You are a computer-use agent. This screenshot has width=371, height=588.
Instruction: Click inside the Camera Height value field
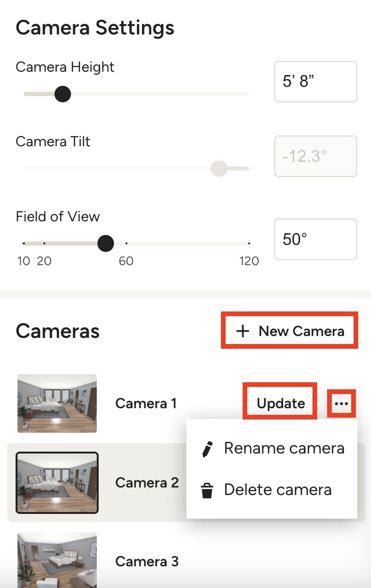315,81
